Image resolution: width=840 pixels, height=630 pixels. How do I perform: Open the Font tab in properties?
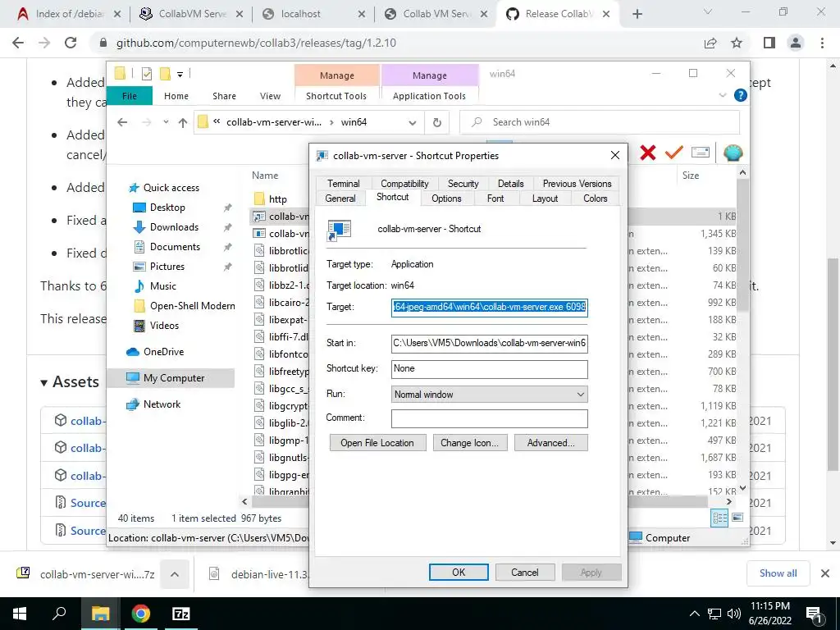coord(495,199)
